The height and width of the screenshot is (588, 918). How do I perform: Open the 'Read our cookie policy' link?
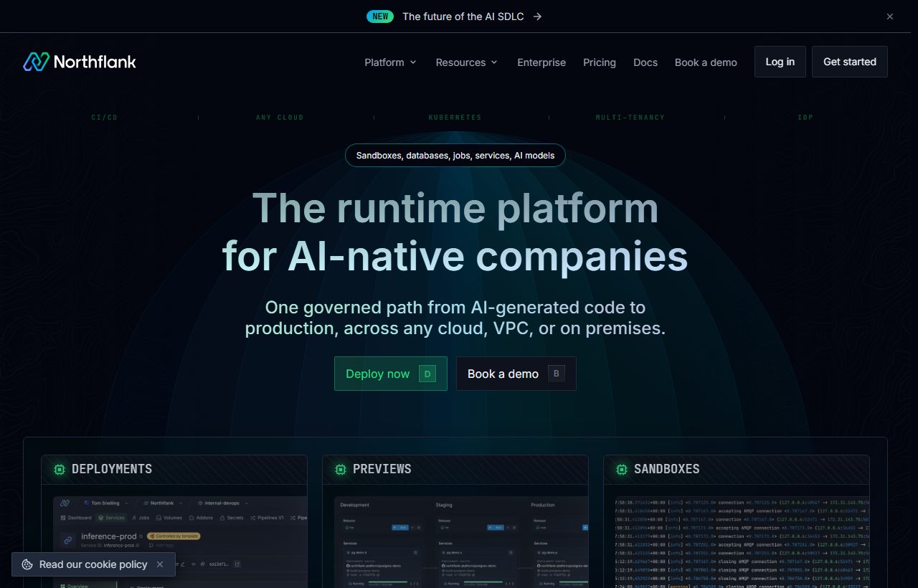(93, 564)
